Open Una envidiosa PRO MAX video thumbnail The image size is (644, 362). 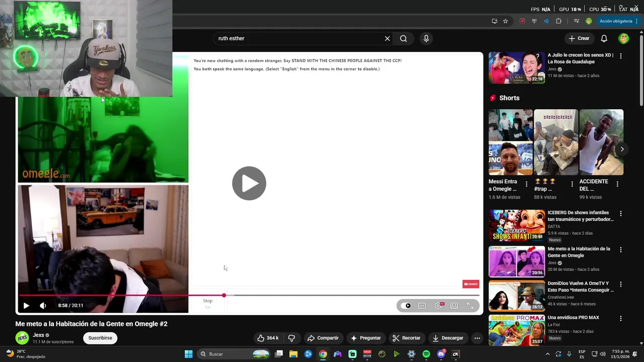pyautogui.click(x=517, y=330)
